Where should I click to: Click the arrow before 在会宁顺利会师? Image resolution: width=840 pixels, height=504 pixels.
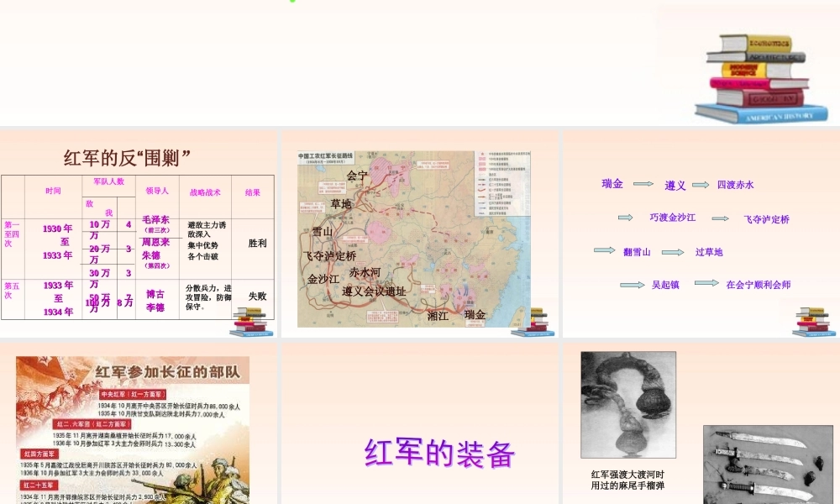pos(706,283)
